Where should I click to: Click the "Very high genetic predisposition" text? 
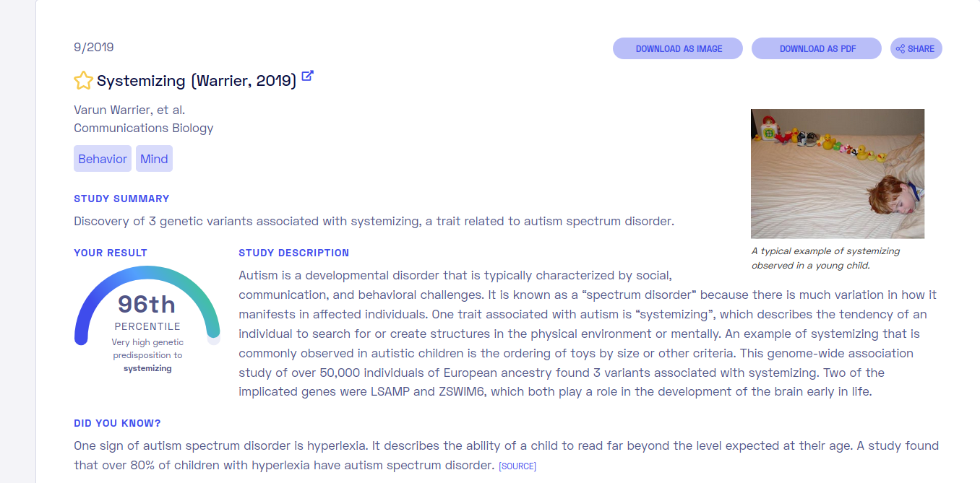(x=147, y=349)
